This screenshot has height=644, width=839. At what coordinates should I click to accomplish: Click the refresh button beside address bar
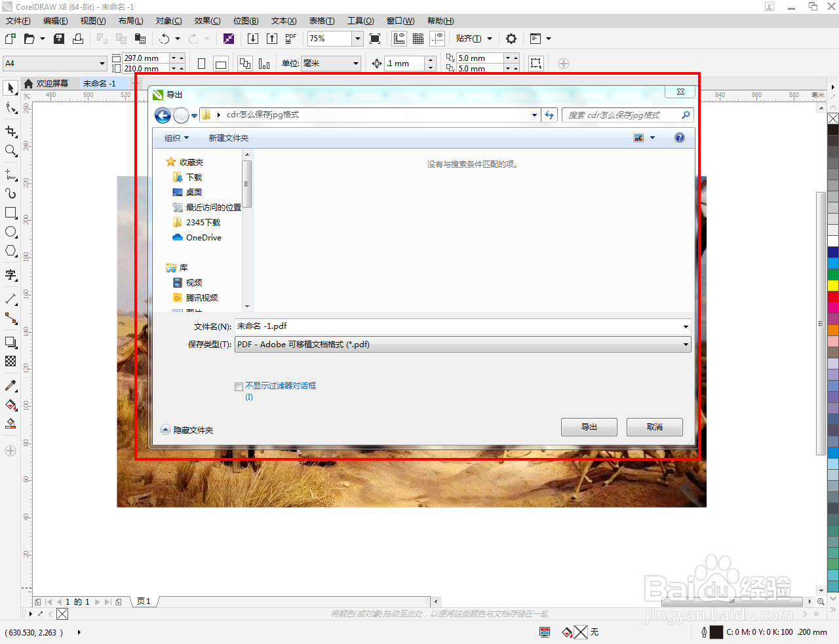[x=549, y=115]
